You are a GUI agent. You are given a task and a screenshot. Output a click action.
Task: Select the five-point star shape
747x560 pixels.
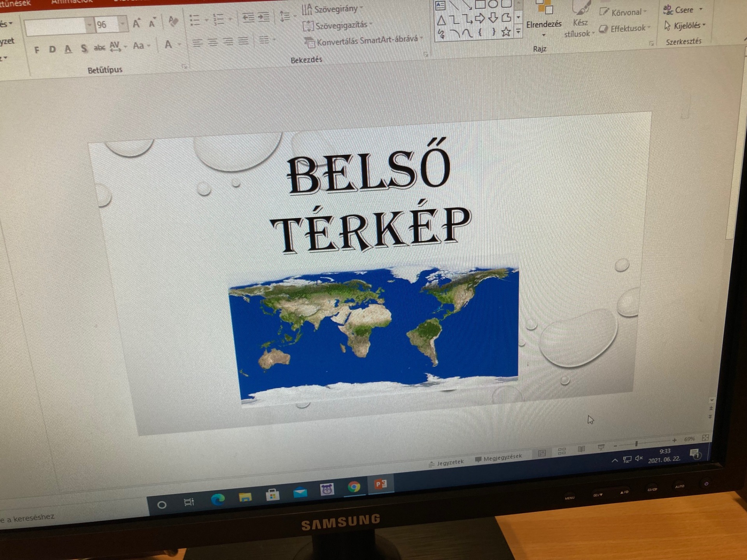(x=506, y=31)
